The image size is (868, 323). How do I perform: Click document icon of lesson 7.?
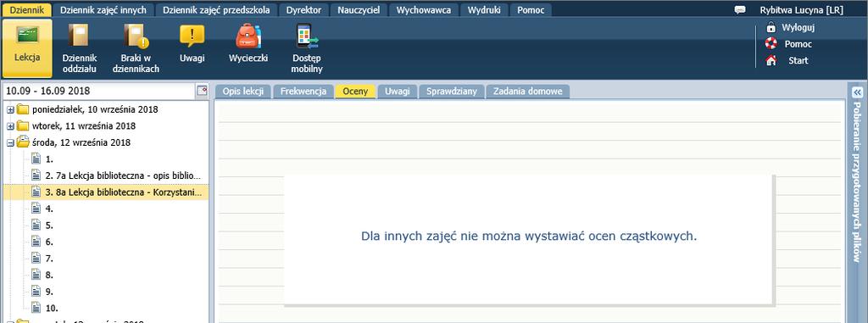click(36, 259)
